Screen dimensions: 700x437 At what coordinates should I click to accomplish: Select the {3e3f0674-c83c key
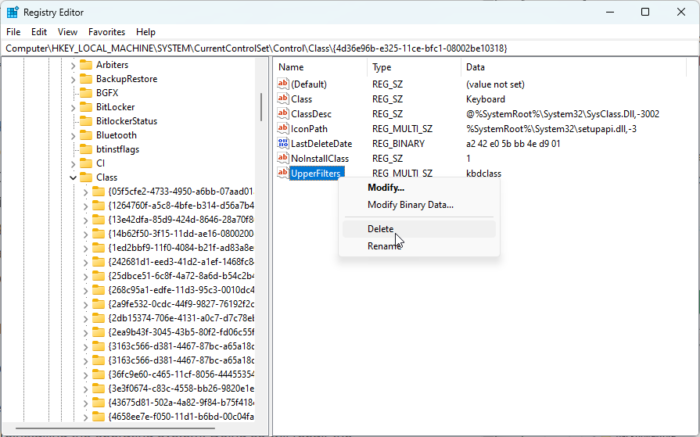point(181,388)
